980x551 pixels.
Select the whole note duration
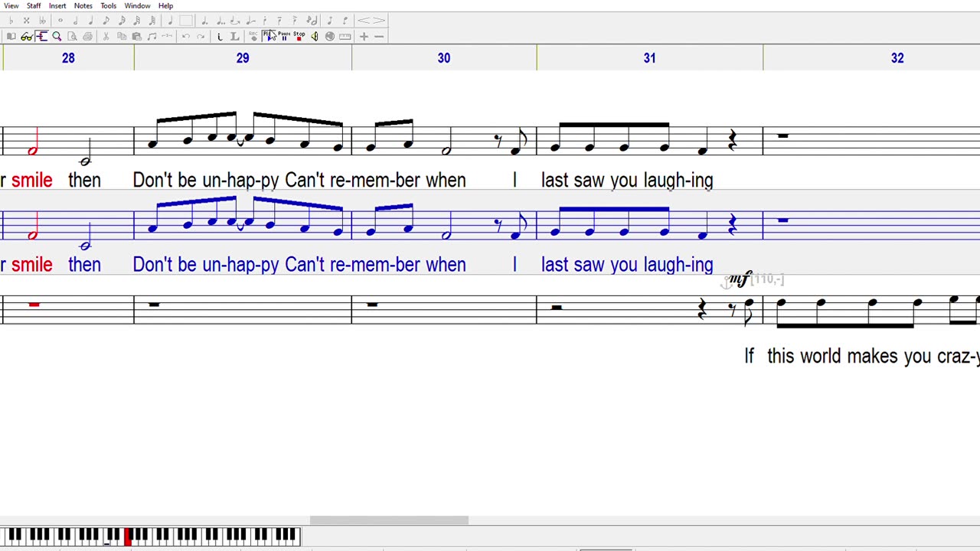60,21
